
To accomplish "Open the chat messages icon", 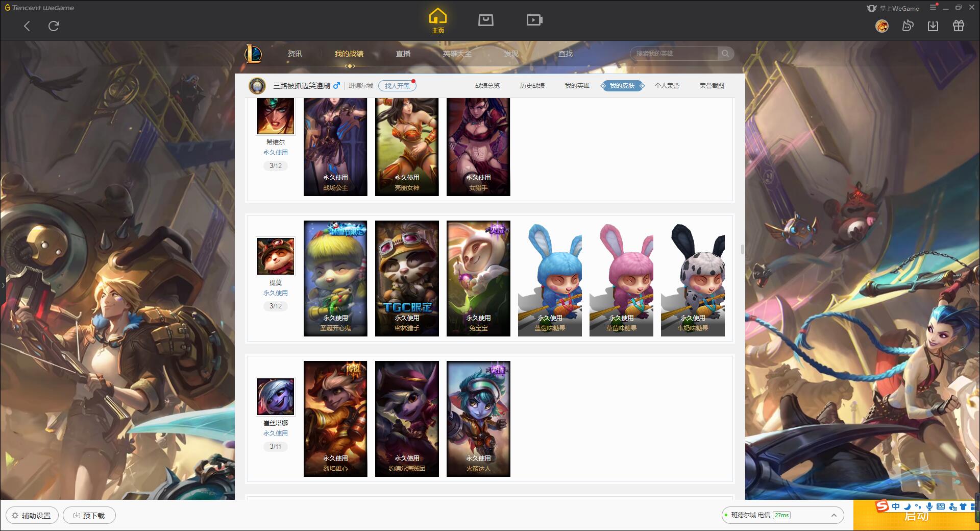I will point(908,26).
